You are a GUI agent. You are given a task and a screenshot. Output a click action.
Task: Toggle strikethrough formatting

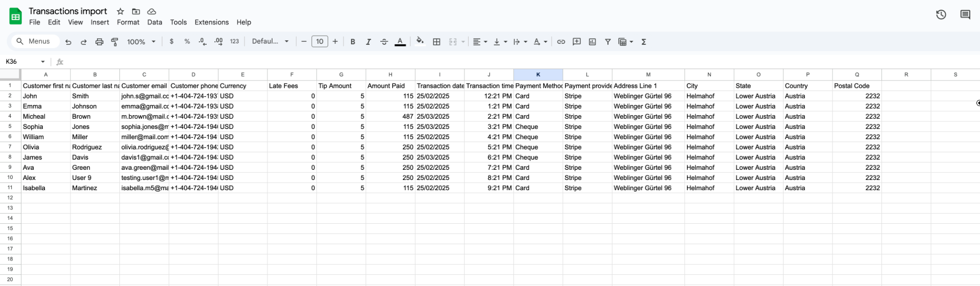[384, 42]
